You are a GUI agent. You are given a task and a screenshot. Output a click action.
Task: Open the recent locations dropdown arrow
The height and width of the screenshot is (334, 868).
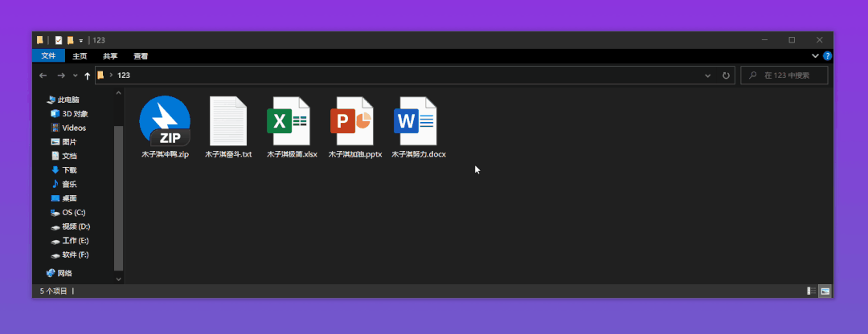coord(76,75)
